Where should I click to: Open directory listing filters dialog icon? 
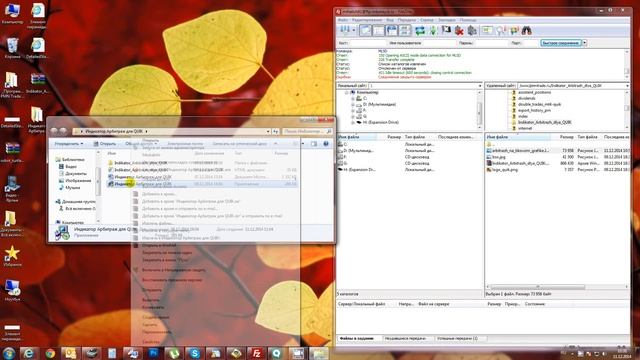(x=487, y=31)
